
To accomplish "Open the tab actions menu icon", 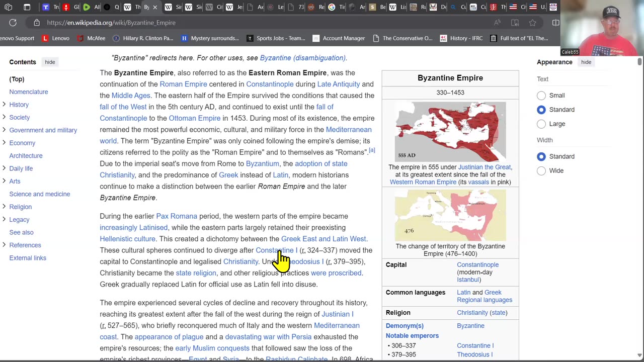I will pyautogui.click(x=27, y=7).
